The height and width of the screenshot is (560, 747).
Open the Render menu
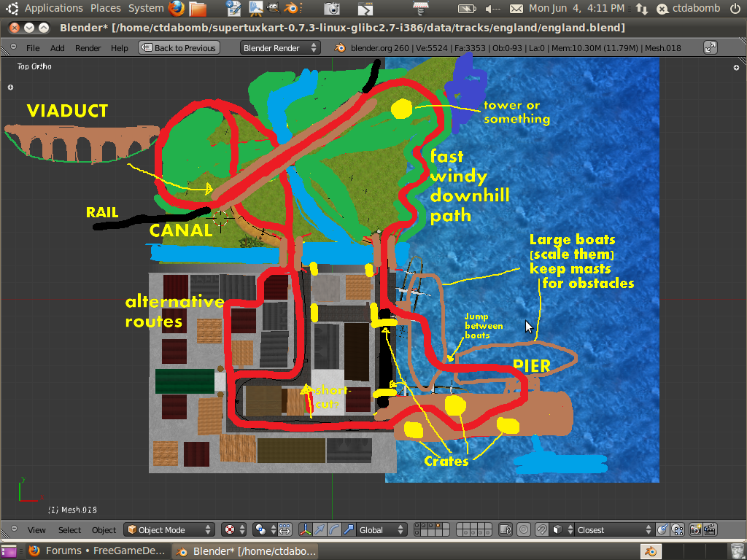[x=88, y=48]
